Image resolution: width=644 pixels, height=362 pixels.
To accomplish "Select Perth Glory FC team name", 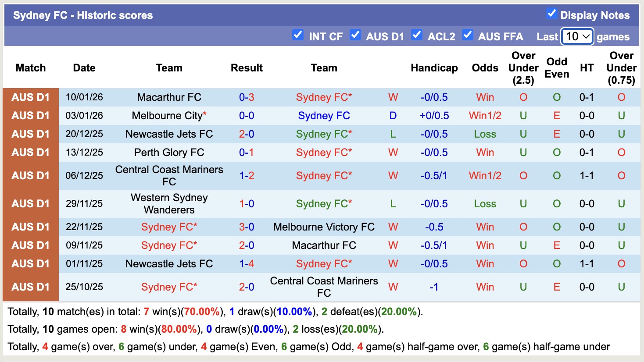I will pos(169,153).
